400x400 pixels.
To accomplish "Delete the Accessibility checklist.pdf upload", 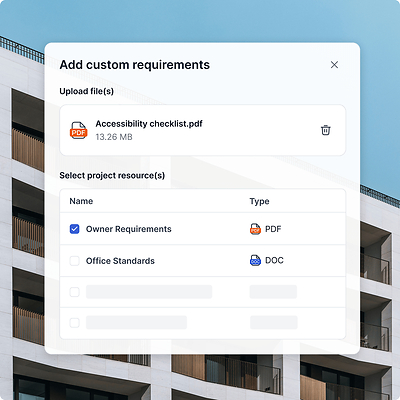I will tap(326, 130).
